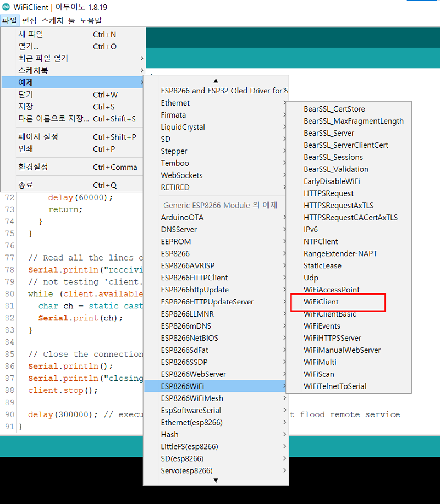This screenshot has width=440, height=504.
Task: Open WiFiTelnetToSerial example
Action: 349,386
